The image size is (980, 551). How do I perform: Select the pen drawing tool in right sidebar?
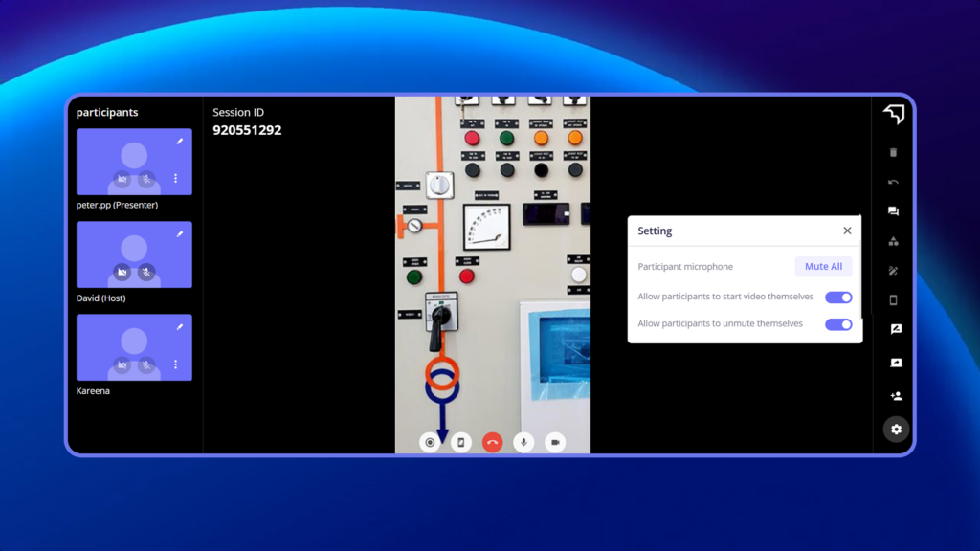[893, 271]
